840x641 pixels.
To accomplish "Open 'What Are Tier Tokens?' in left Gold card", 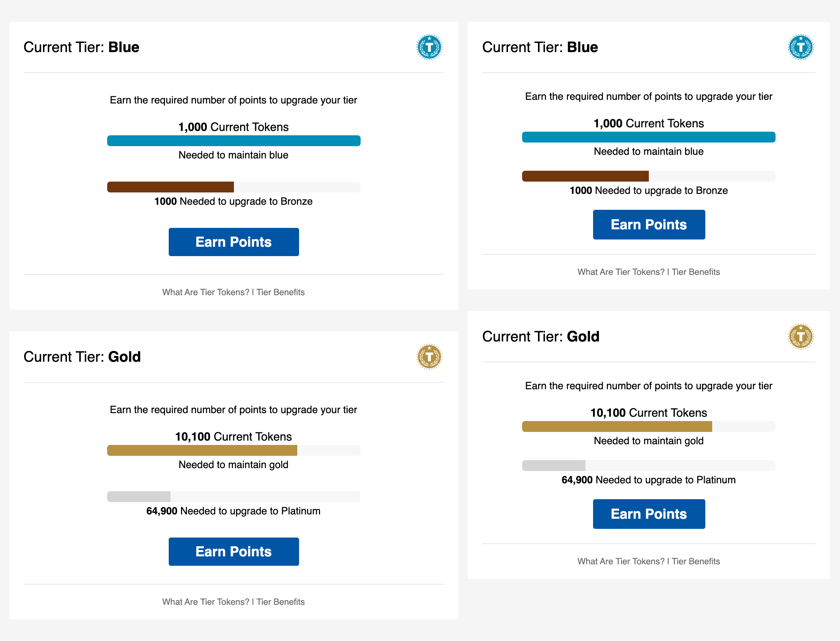I will pyautogui.click(x=205, y=602).
